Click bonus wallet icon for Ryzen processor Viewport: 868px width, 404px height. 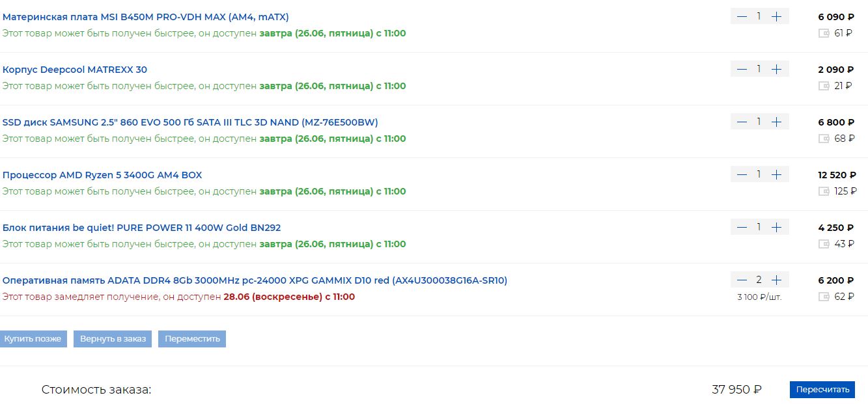click(x=824, y=191)
